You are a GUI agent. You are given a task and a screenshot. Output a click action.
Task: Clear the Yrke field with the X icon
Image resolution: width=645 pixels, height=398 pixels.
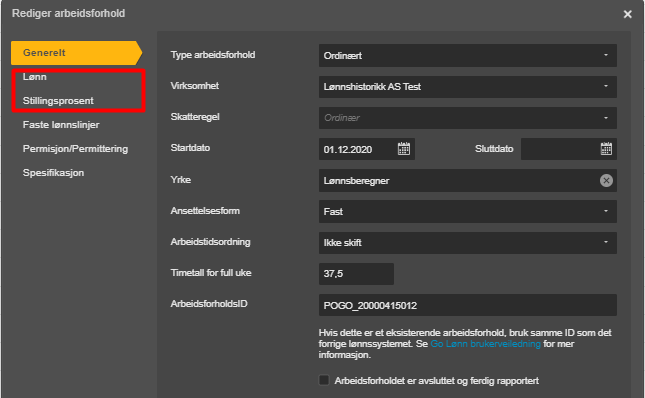(606, 180)
